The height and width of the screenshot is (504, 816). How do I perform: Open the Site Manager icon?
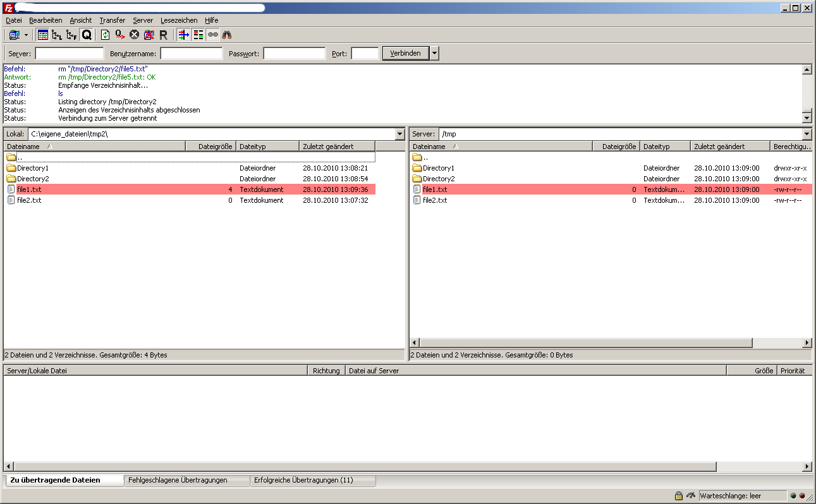coord(15,35)
